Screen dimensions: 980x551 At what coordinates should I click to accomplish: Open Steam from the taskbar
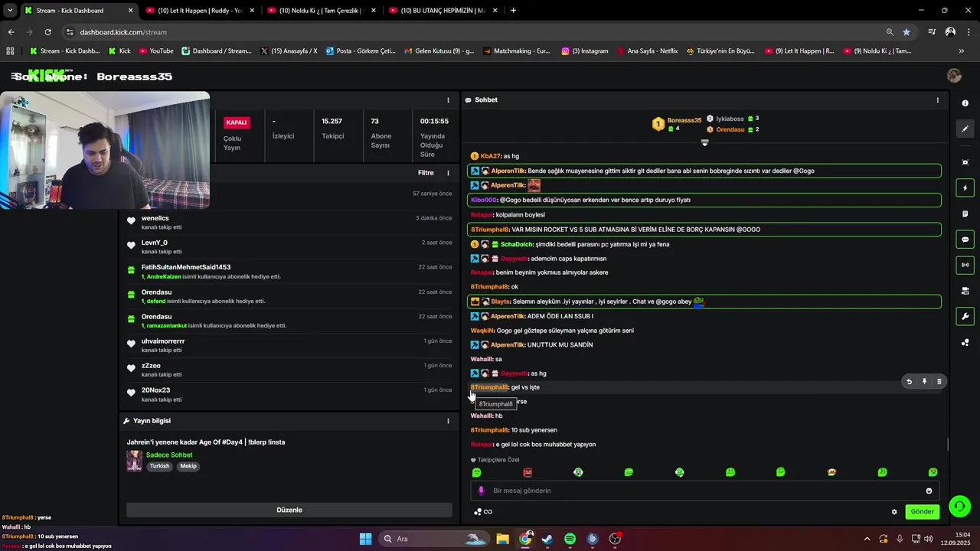[547, 539]
